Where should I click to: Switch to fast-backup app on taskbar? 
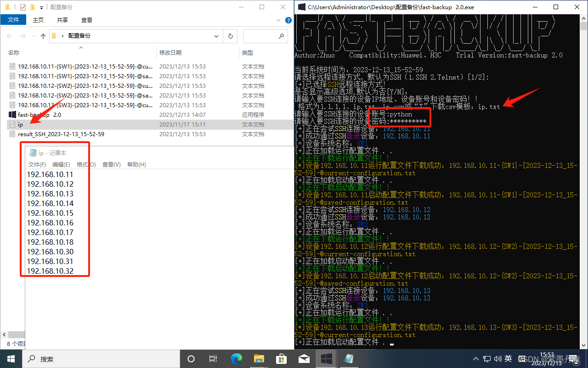327,359
